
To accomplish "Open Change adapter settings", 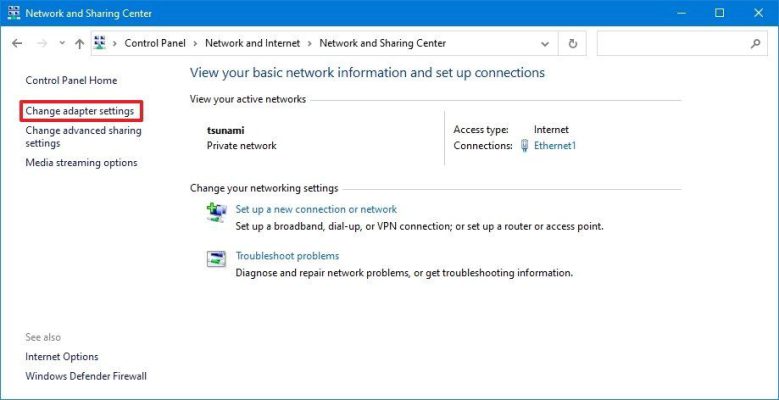I will [80, 111].
